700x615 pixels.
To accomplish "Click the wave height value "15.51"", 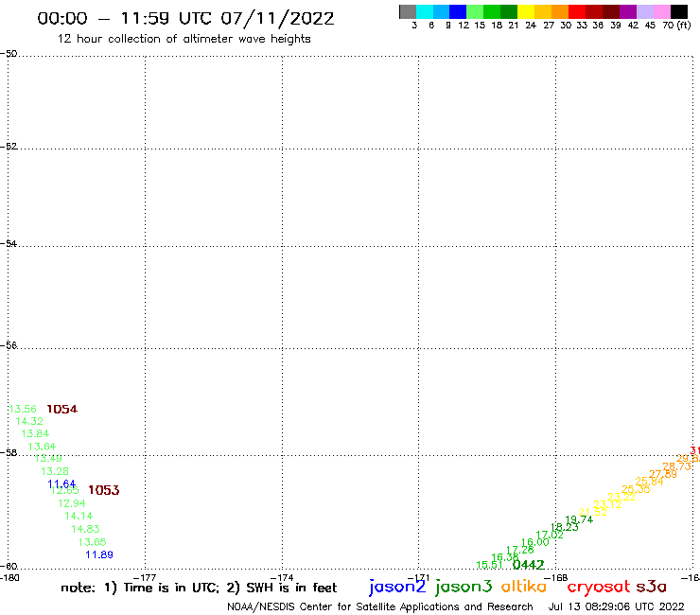I will pos(490,565).
